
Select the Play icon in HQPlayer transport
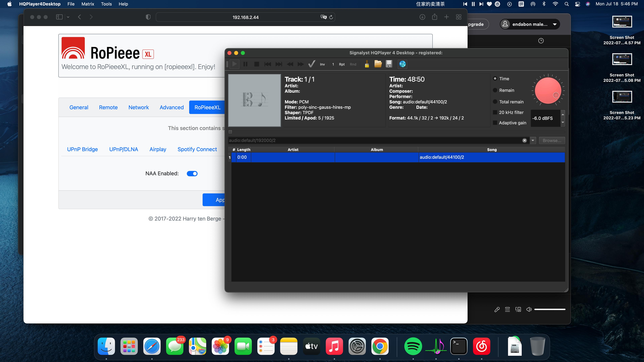tap(234, 64)
